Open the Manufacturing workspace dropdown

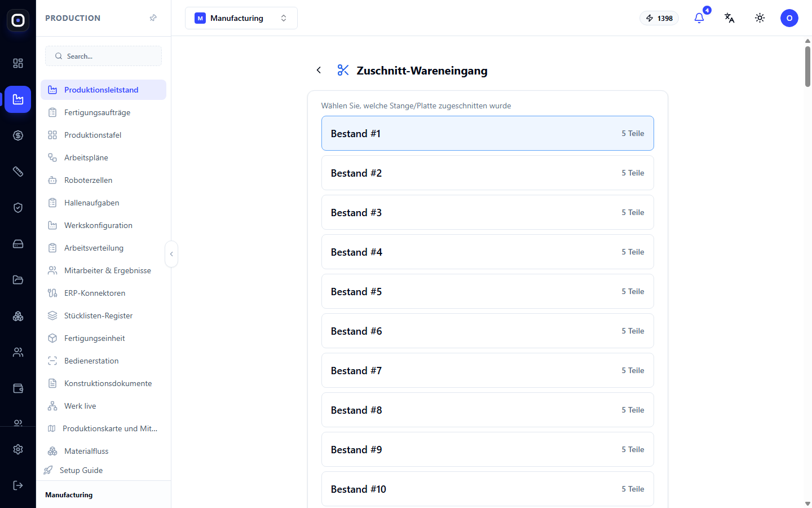click(241, 18)
